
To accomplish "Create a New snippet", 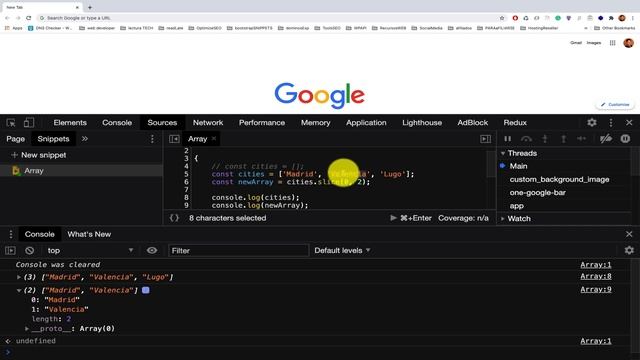I will (39, 155).
